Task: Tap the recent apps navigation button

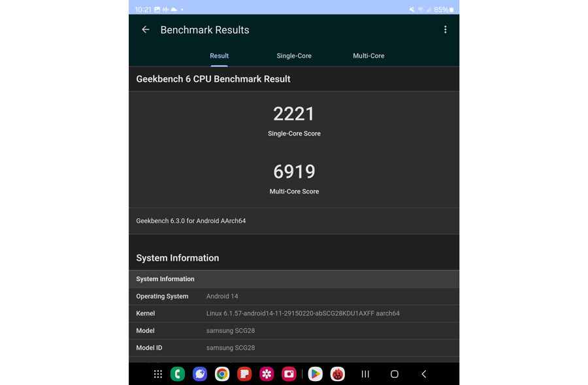Action: (x=365, y=374)
